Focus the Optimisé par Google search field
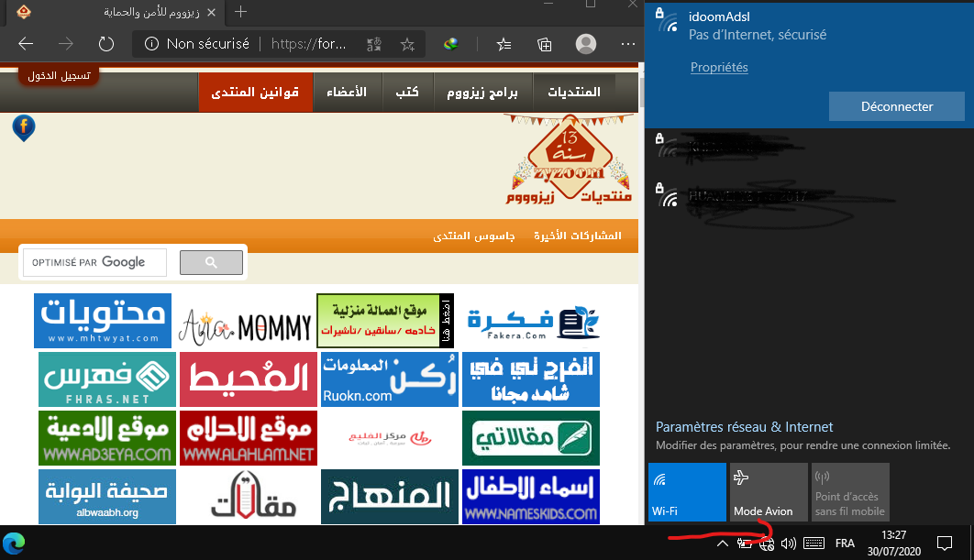The height and width of the screenshot is (560, 974). click(95, 263)
